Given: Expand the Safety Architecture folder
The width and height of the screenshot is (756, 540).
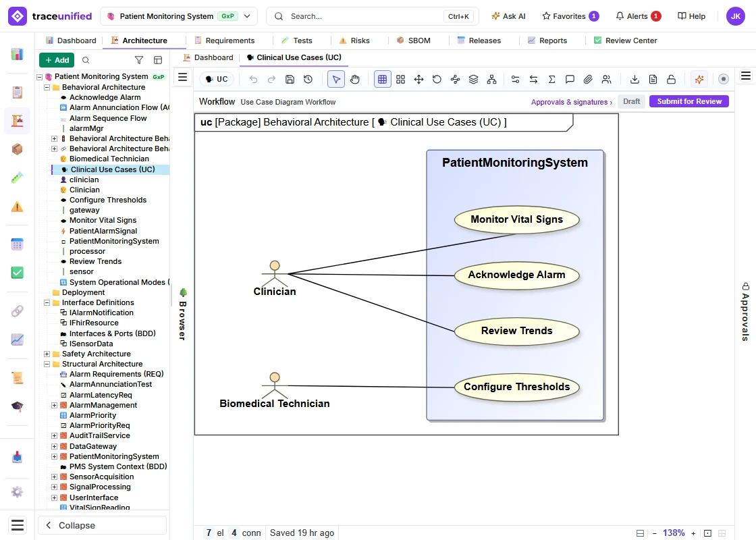Looking at the screenshot, I should point(47,354).
